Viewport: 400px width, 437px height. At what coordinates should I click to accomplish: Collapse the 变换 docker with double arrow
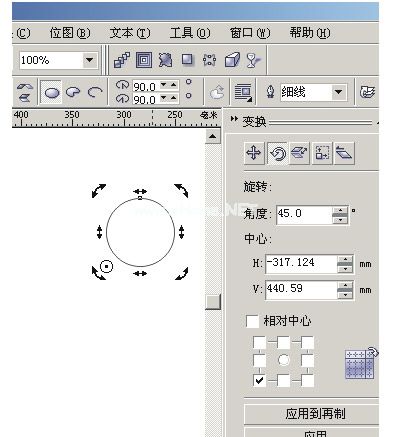tap(234, 119)
